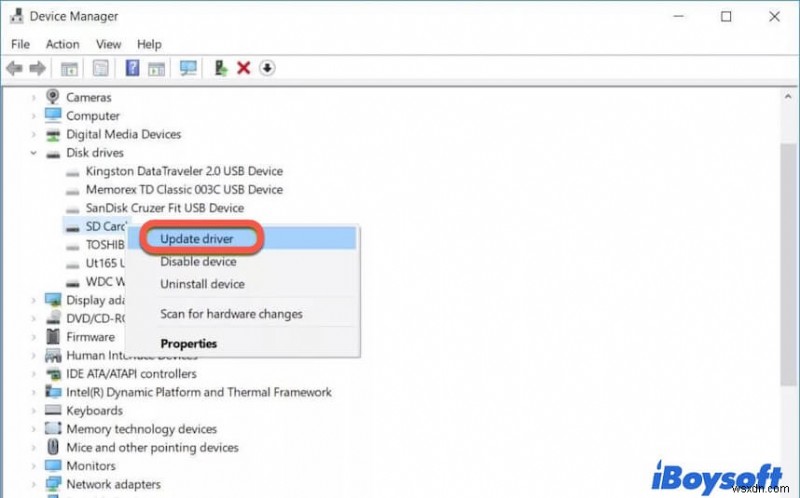Expand the Computer category
Screen dimensions: 800x498
34,116
